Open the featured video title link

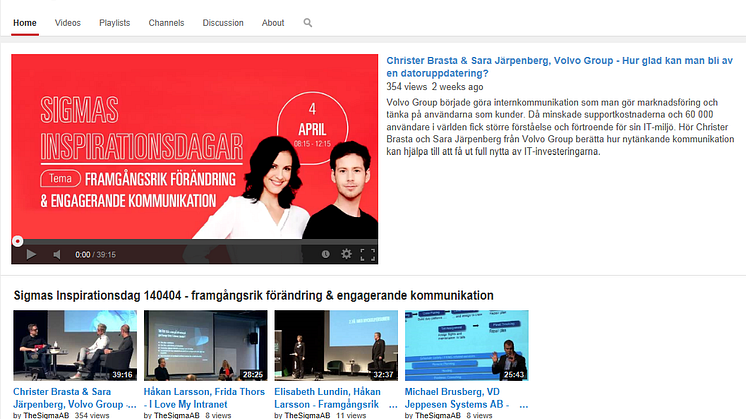coord(560,67)
